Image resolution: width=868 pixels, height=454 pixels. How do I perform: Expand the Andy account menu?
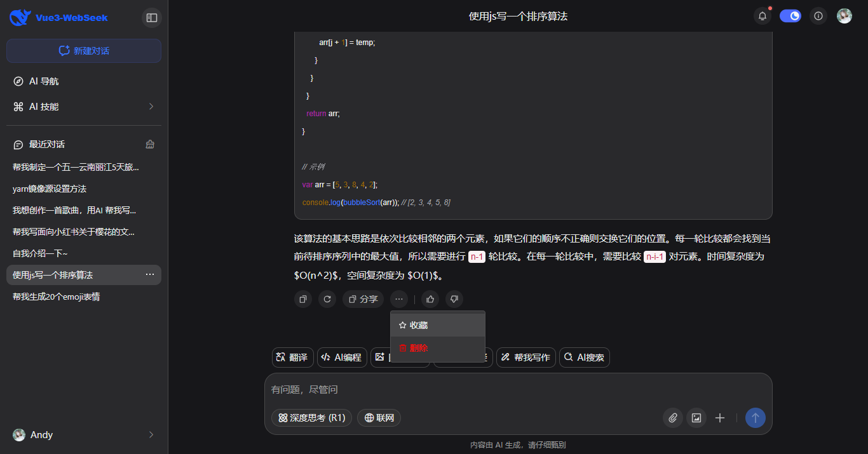tap(83, 435)
